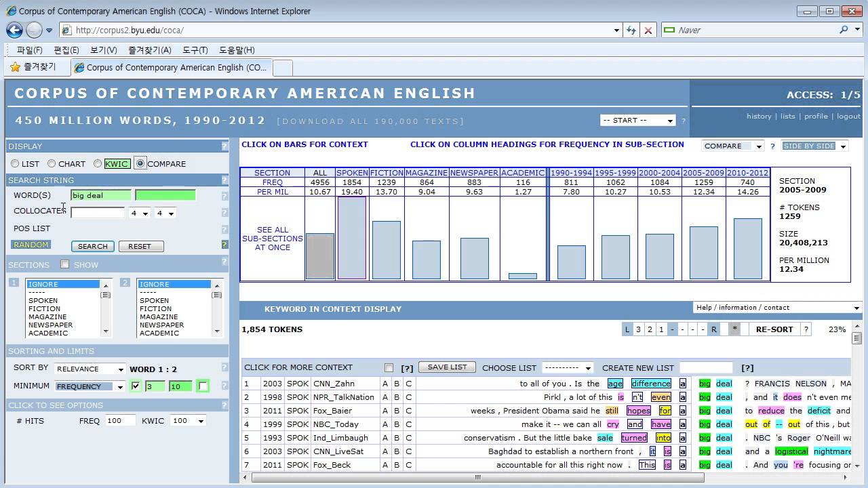The height and width of the screenshot is (488, 868).
Task: Click the SAVE LIST button
Action: (448, 367)
